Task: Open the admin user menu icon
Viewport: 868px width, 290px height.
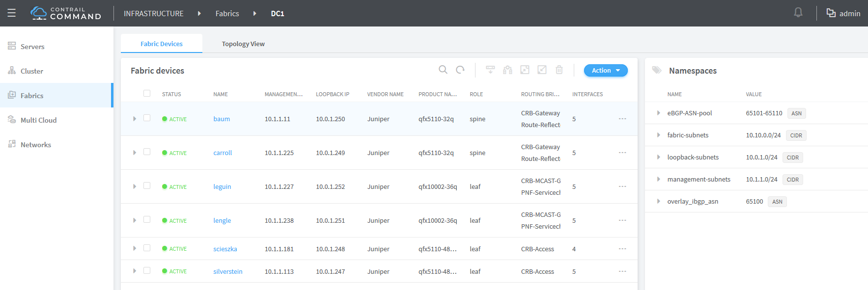Action: click(x=831, y=13)
